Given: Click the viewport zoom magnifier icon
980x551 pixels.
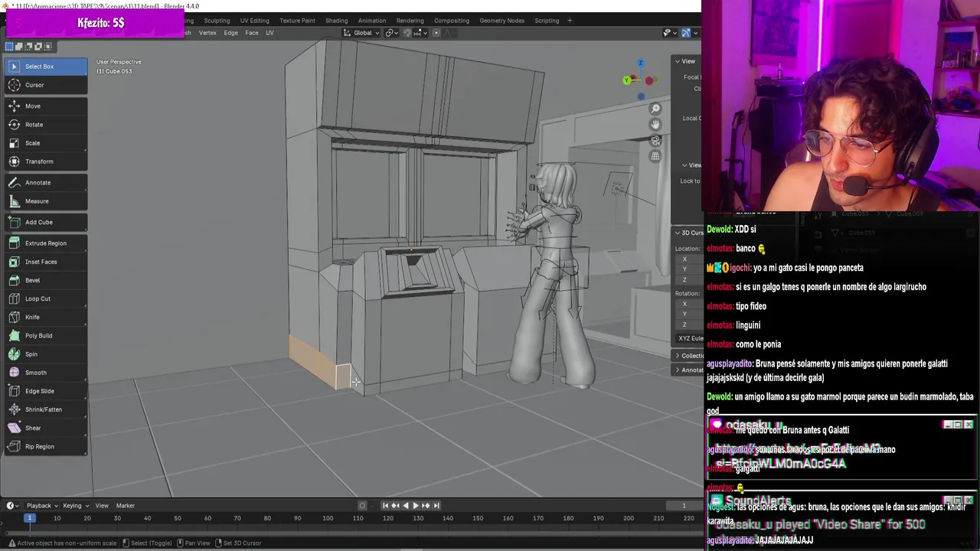Looking at the screenshot, I should (x=655, y=109).
